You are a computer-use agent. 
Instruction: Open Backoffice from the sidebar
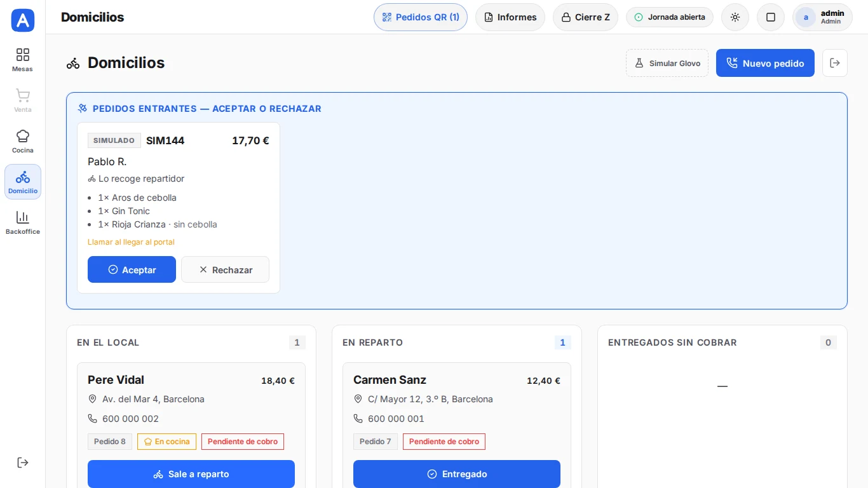pyautogui.click(x=23, y=222)
